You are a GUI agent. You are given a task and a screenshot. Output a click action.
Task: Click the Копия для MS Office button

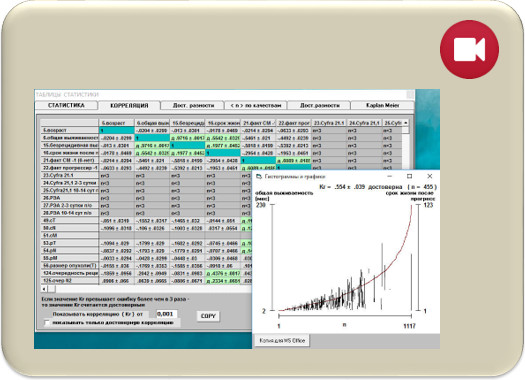tap(282, 340)
